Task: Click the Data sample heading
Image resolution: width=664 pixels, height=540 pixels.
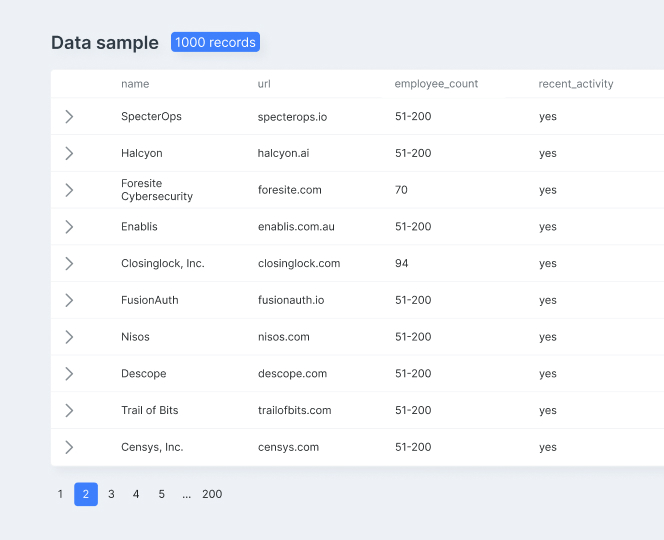Action: [105, 43]
